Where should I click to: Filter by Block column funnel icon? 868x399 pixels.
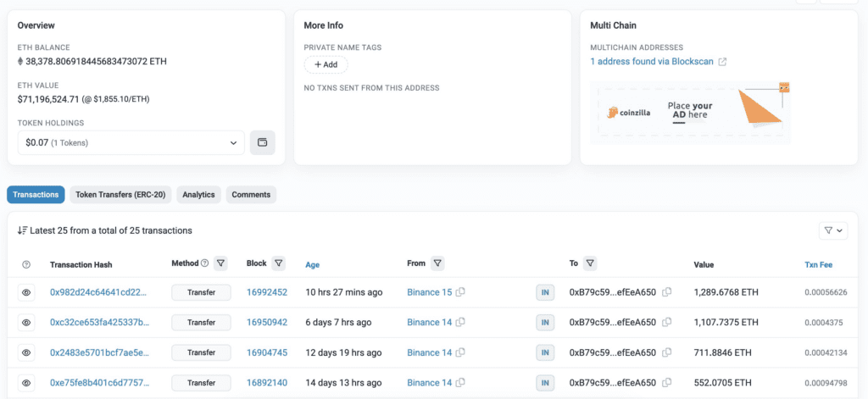[x=279, y=263]
